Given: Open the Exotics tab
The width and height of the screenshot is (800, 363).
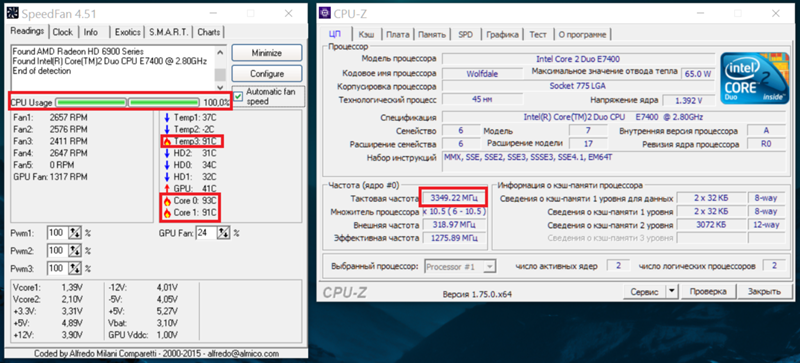Looking at the screenshot, I should point(128,32).
